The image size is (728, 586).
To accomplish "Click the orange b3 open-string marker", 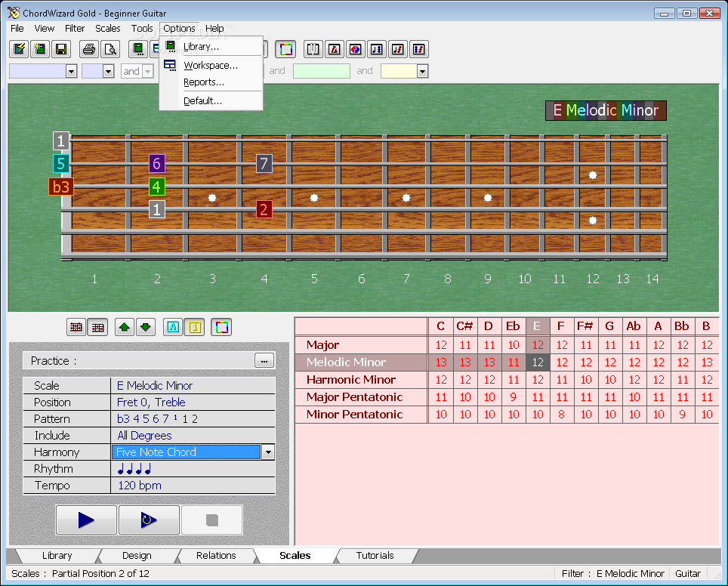I will coord(61,187).
